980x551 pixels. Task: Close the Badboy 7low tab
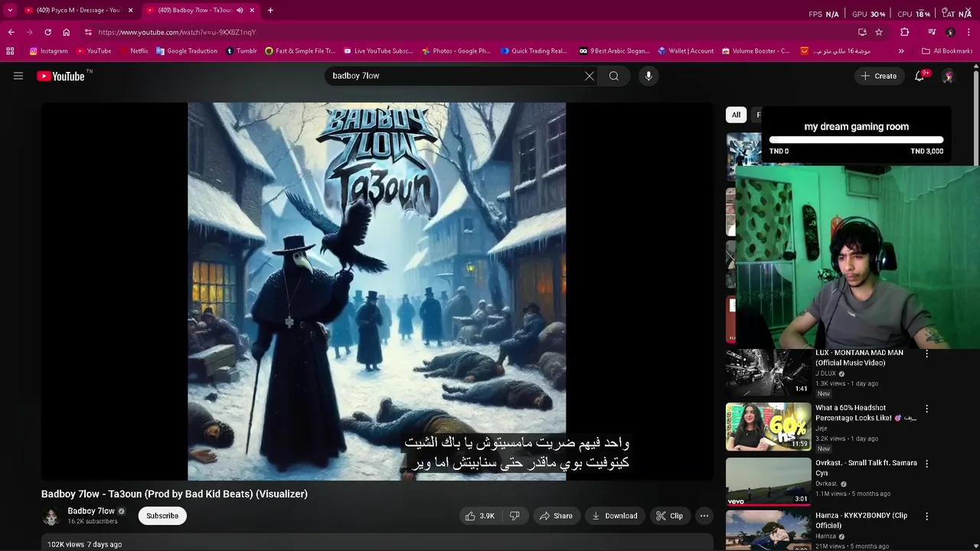coord(252,10)
